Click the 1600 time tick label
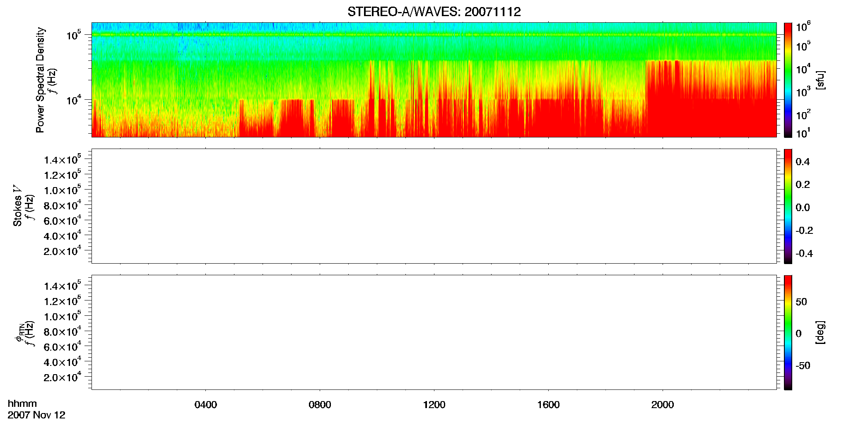868x447 pixels. coord(548,405)
